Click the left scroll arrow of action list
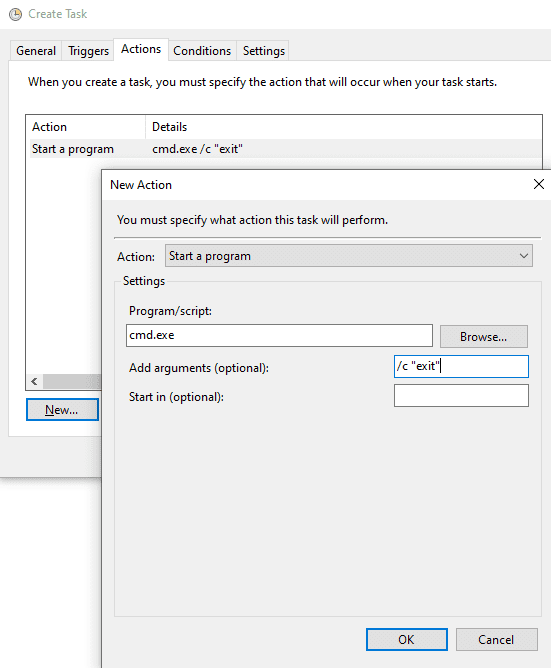 35,381
